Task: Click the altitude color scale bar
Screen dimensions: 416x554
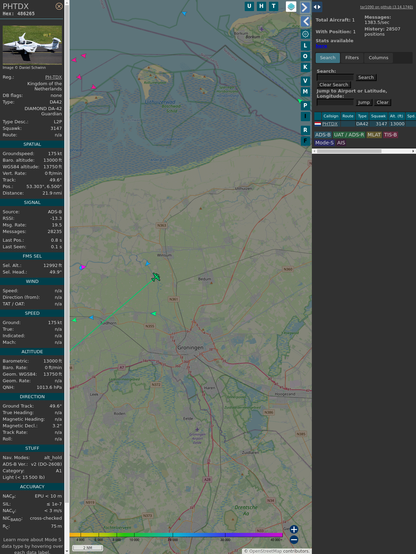Action: pyautogui.click(x=176, y=535)
